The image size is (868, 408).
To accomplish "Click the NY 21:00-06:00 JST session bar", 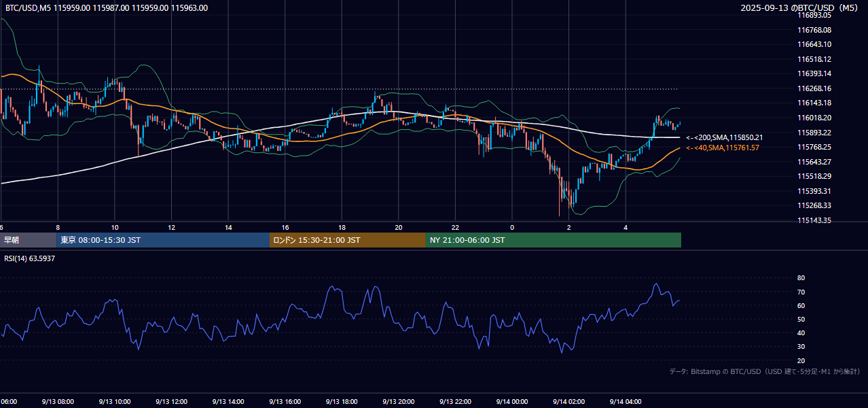I will tap(554, 240).
